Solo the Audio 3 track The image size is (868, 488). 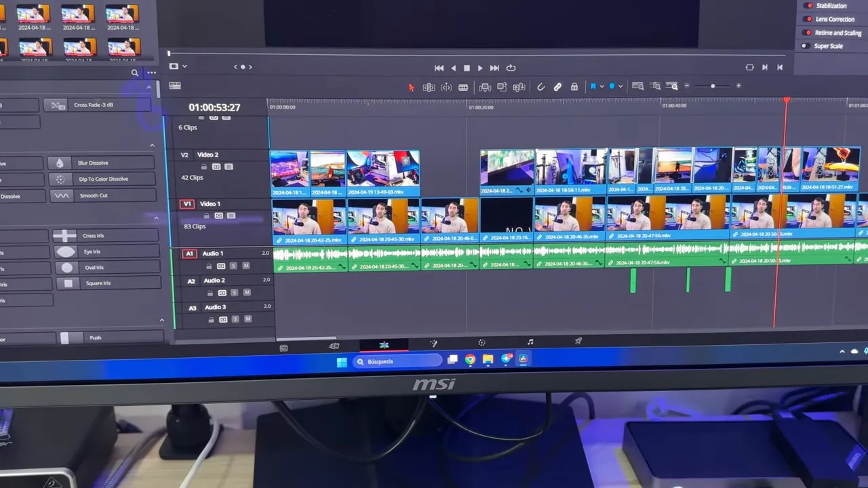pyautogui.click(x=235, y=319)
